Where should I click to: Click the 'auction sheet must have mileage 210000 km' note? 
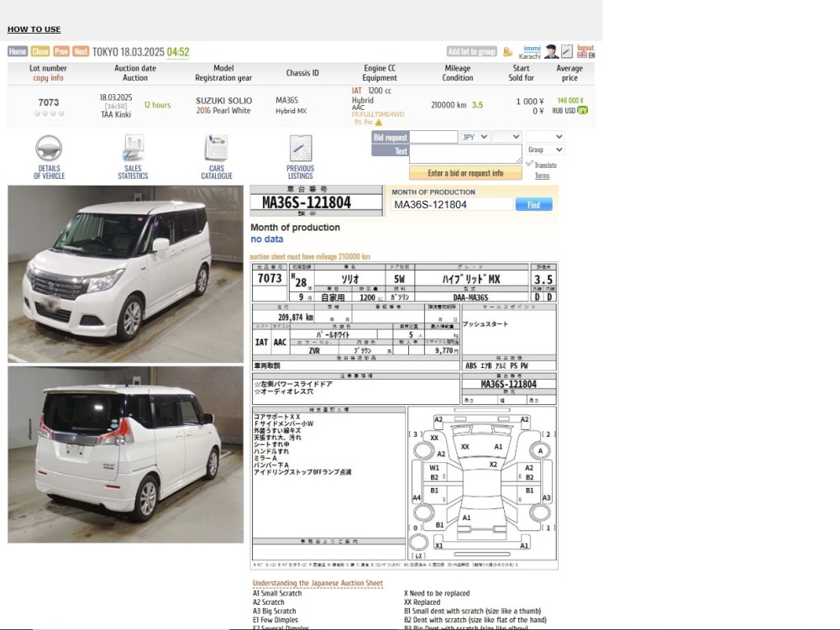[310, 256]
